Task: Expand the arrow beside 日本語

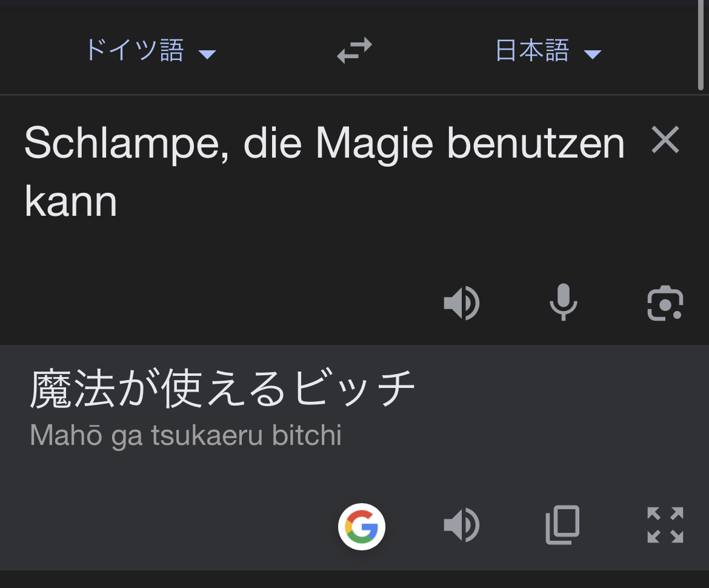Action: tap(592, 55)
